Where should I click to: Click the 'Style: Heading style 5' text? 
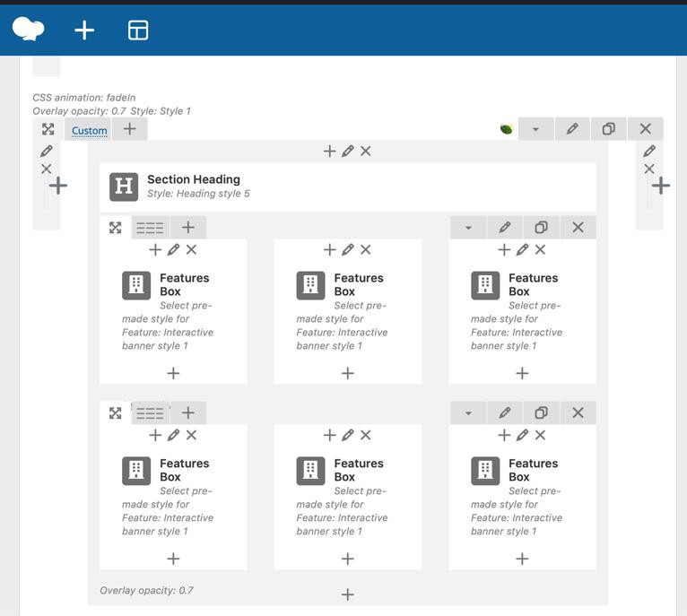coord(198,194)
